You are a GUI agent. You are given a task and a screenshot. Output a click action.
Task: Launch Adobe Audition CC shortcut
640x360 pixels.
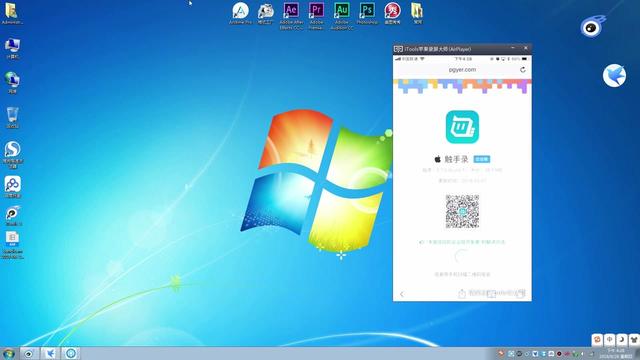click(x=342, y=16)
